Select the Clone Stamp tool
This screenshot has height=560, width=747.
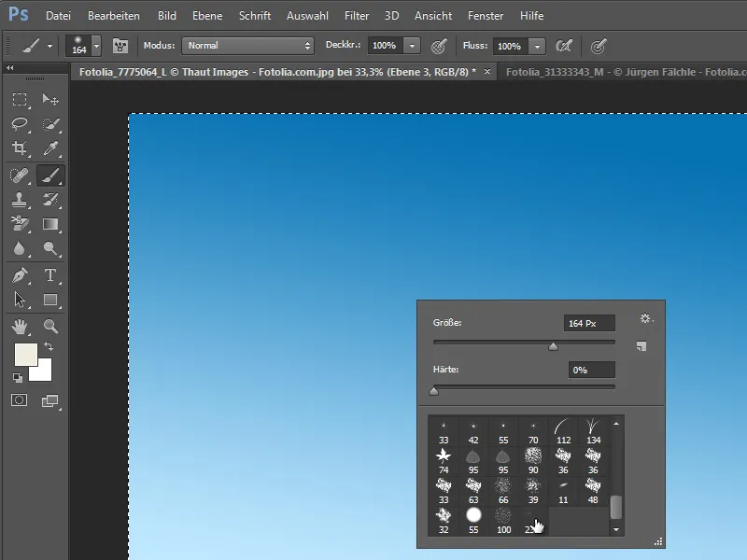pyautogui.click(x=20, y=200)
